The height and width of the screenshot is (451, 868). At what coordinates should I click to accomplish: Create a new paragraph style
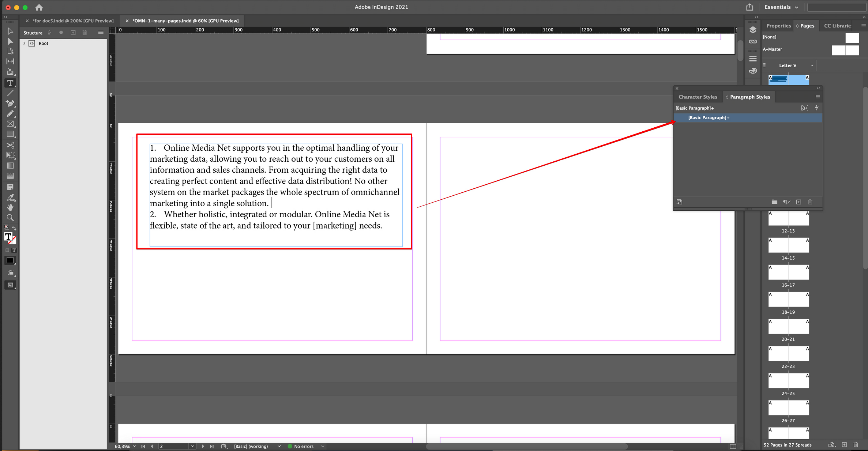click(799, 202)
